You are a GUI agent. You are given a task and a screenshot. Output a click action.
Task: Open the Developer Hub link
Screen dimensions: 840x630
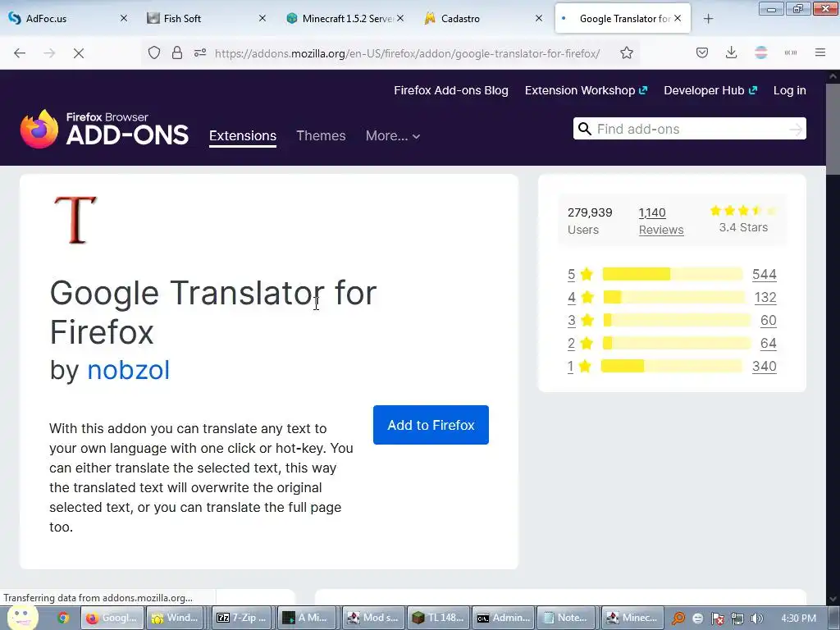710,90
